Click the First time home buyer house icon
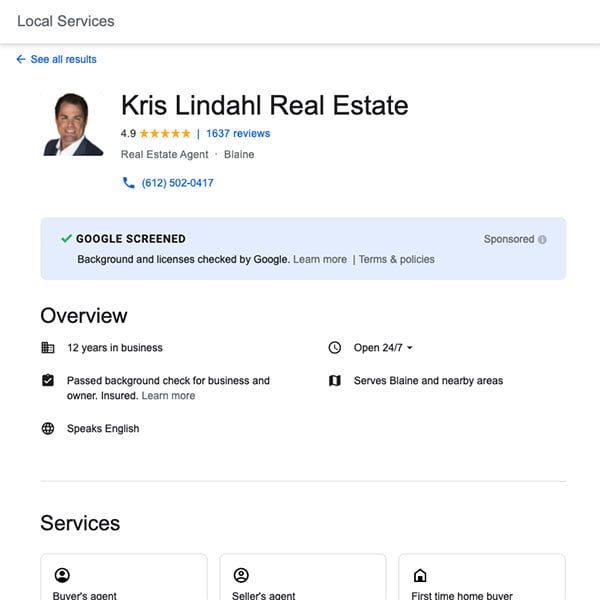 pos(420,575)
